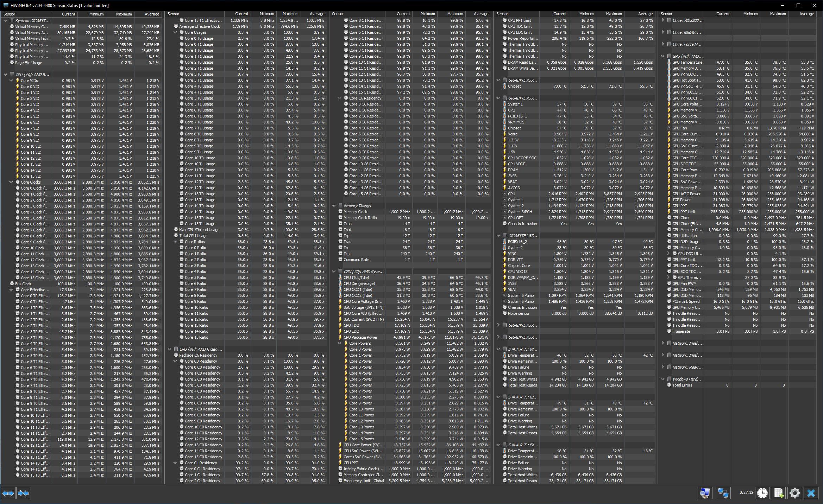The image size is (823, 504).
Task: Expand the Network: RealT... group
Action: [662, 367]
